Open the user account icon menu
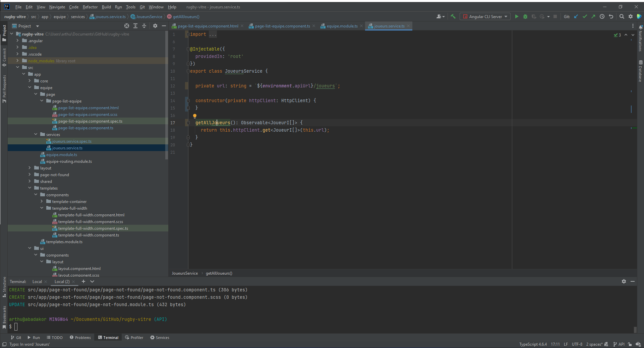The width and height of the screenshot is (644, 348). [x=440, y=16]
